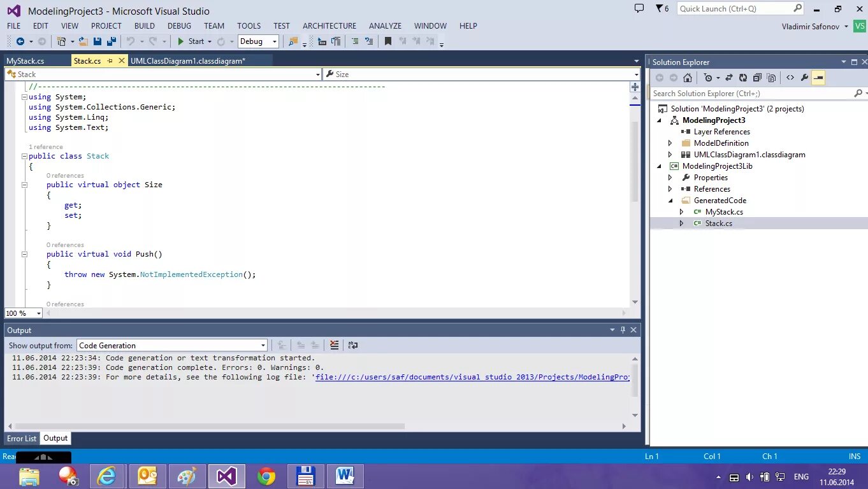Viewport: 868px width, 489px height.
Task: Click the Solution Explorer Home icon
Action: pos(687,78)
